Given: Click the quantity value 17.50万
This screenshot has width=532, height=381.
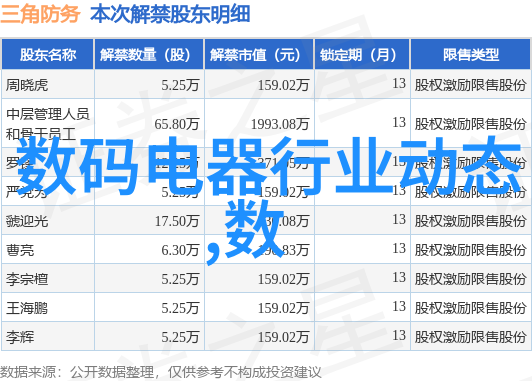Looking at the screenshot, I should click(x=177, y=221).
